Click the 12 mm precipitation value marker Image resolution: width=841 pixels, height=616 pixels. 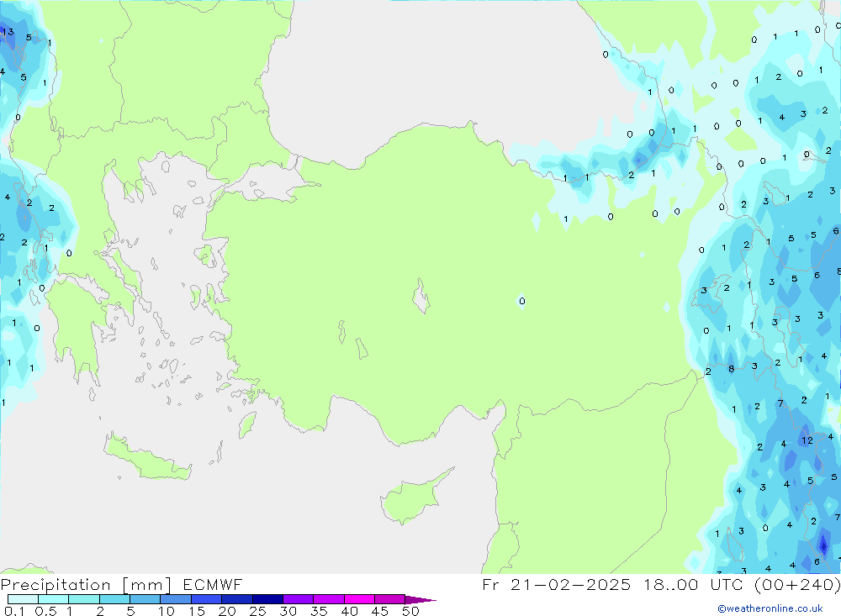[807, 440]
